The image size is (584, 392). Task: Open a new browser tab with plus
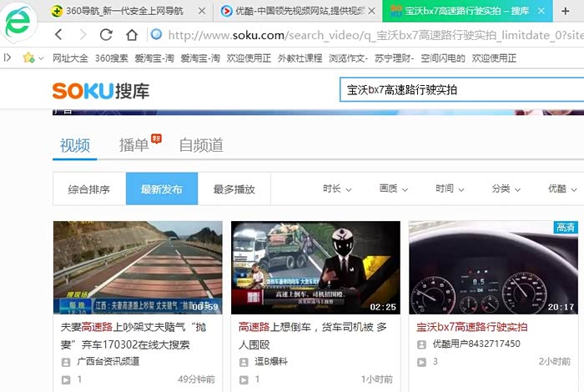tap(566, 11)
